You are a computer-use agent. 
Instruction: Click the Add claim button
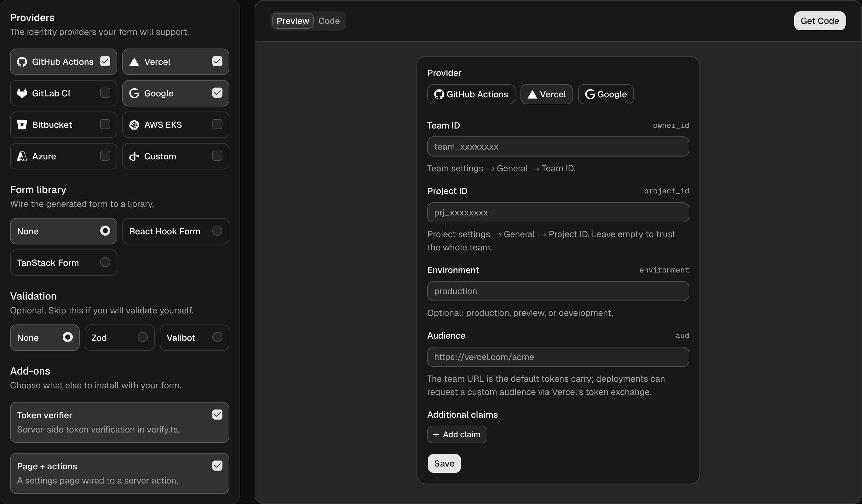(x=457, y=434)
